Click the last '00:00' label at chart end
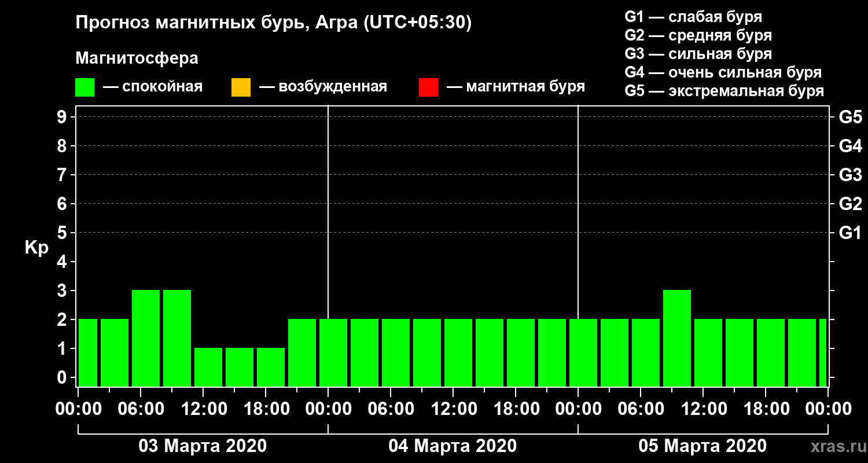868x463 pixels. pyautogui.click(x=828, y=409)
